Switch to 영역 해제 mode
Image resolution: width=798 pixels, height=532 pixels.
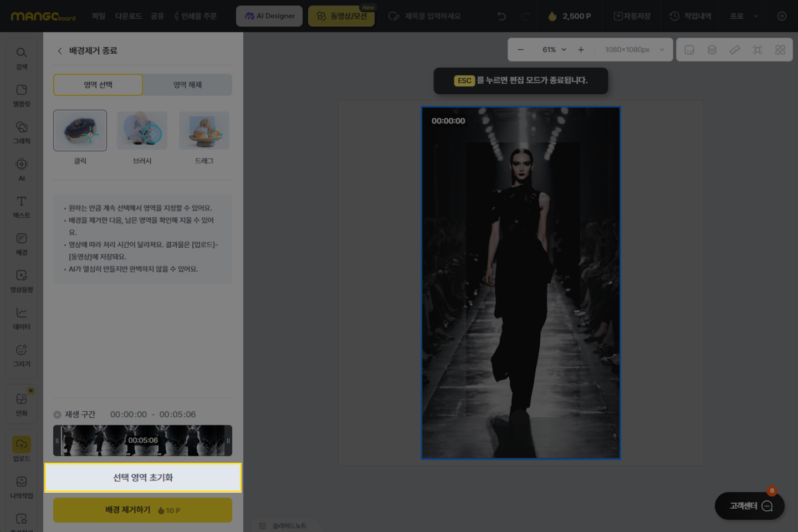click(x=187, y=85)
